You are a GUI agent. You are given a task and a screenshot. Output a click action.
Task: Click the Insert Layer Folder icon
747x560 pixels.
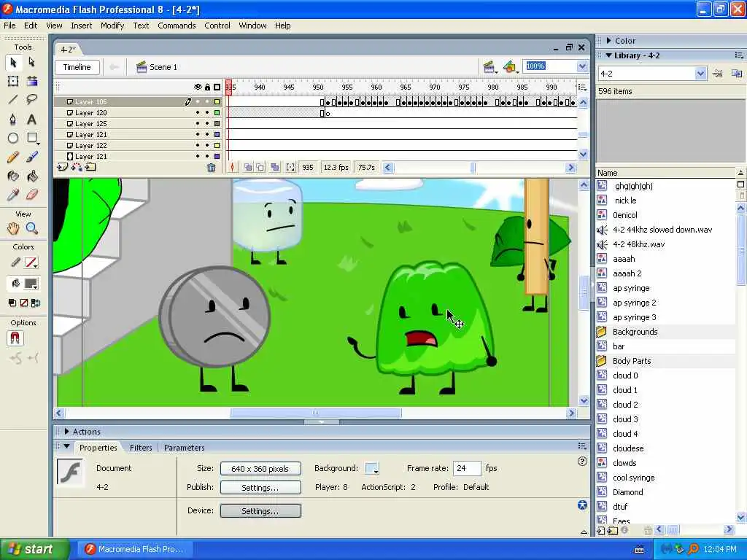point(90,167)
